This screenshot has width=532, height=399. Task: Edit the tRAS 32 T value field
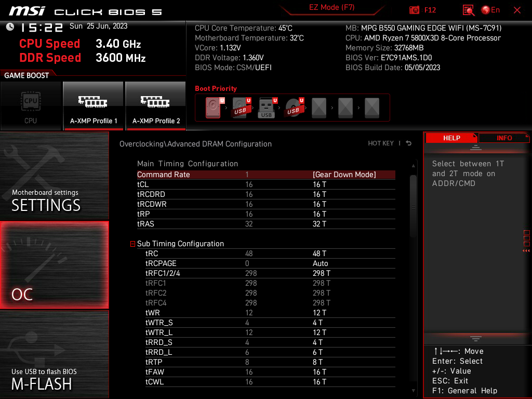[320, 224]
